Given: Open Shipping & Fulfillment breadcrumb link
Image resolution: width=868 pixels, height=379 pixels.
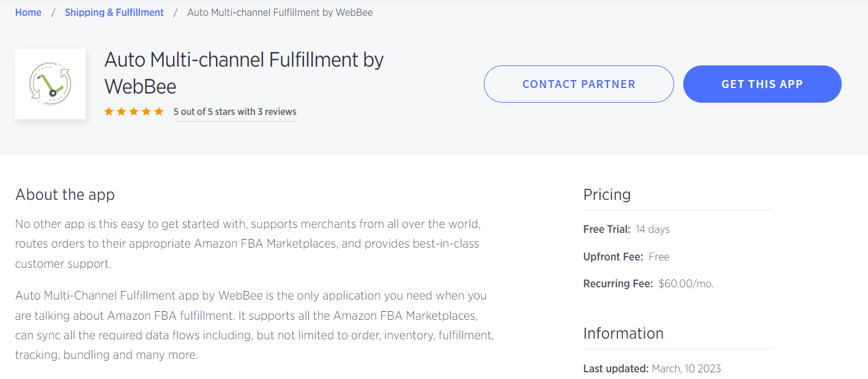Looking at the screenshot, I should 114,12.
